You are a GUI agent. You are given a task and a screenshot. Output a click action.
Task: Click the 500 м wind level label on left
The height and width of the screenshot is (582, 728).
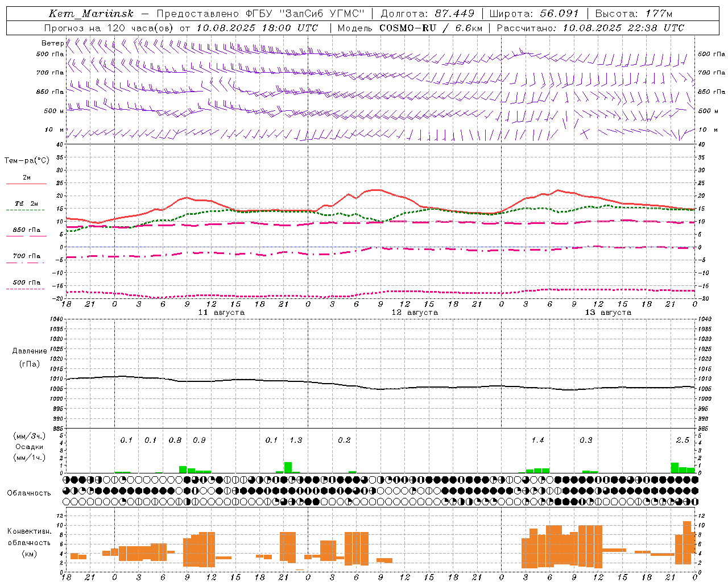[54, 111]
